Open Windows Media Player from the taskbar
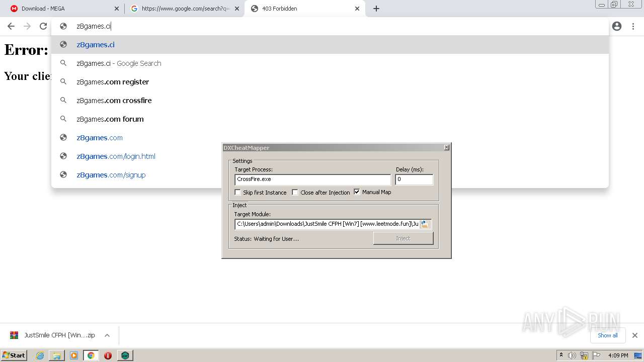Image resolution: width=644 pixels, height=362 pixels. [x=74, y=355]
